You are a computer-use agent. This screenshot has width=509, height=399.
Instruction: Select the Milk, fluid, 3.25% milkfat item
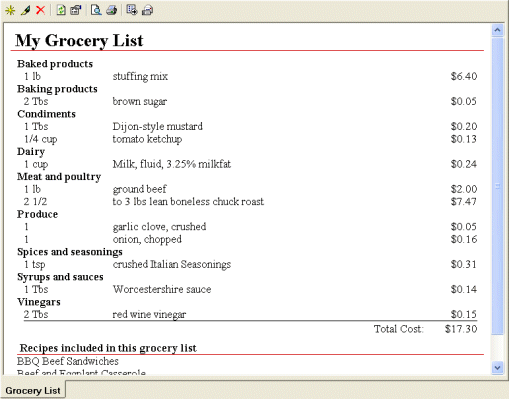click(172, 164)
